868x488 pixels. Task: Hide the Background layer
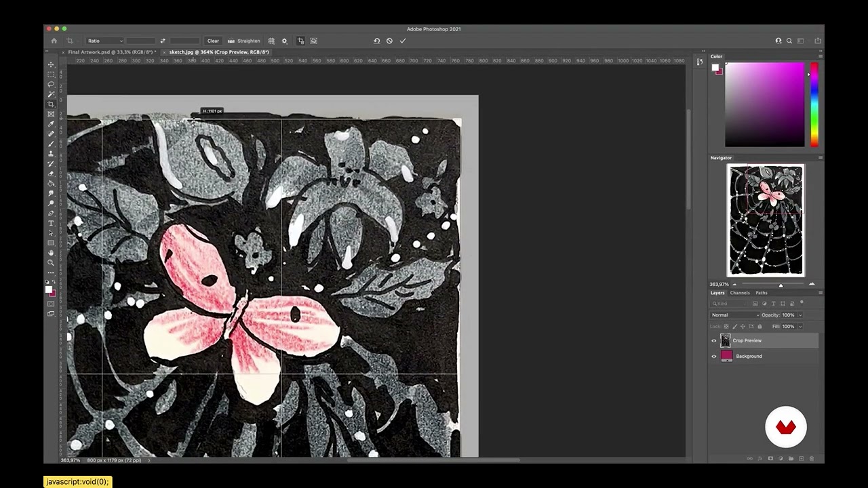click(713, 357)
